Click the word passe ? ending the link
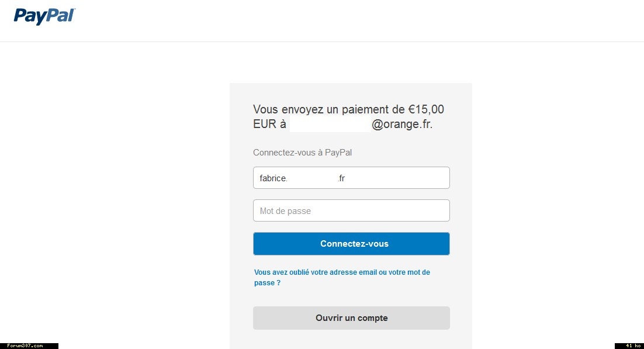This screenshot has width=644, height=349. pos(267,283)
